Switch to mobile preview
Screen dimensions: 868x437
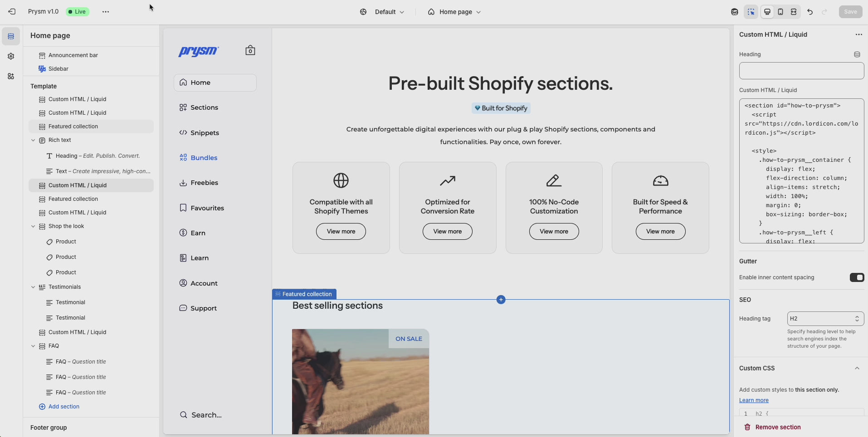(780, 12)
